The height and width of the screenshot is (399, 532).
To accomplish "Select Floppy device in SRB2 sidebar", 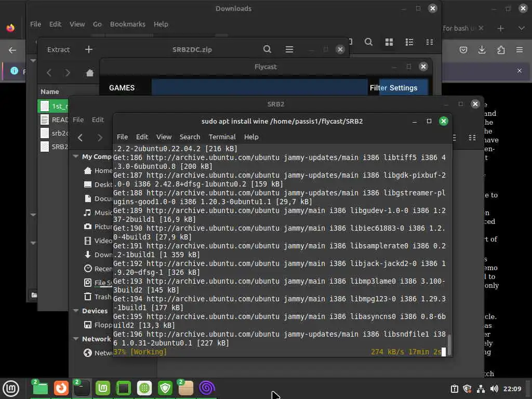I will [98, 325].
